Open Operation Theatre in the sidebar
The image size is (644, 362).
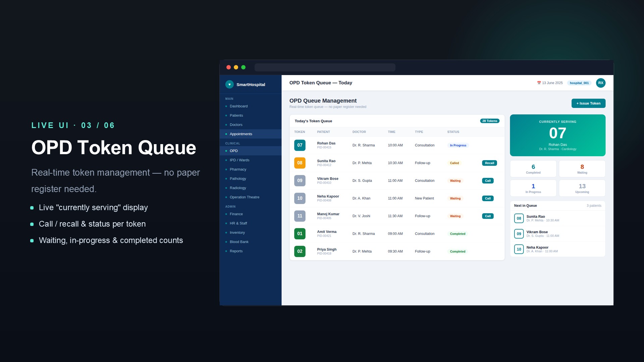[x=251, y=197]
